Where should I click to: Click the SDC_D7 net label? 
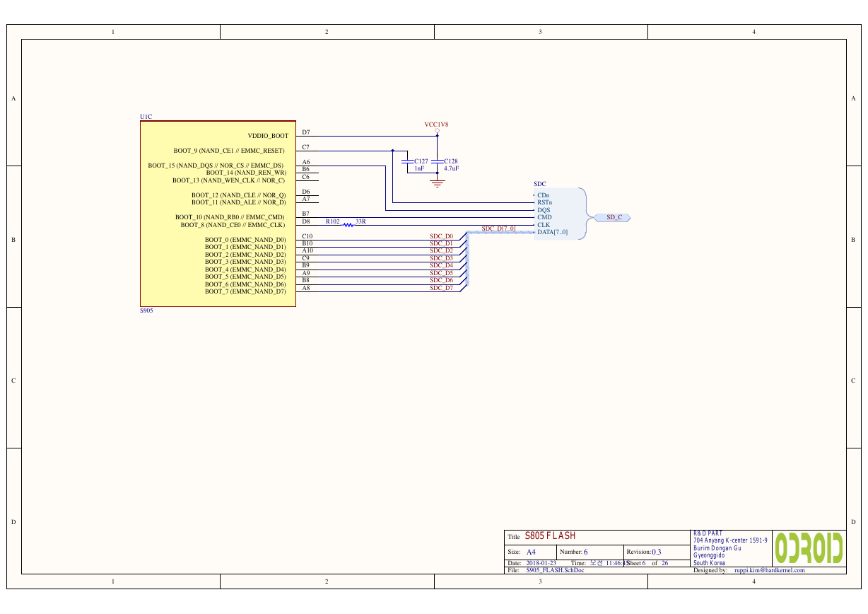[442, 288]
